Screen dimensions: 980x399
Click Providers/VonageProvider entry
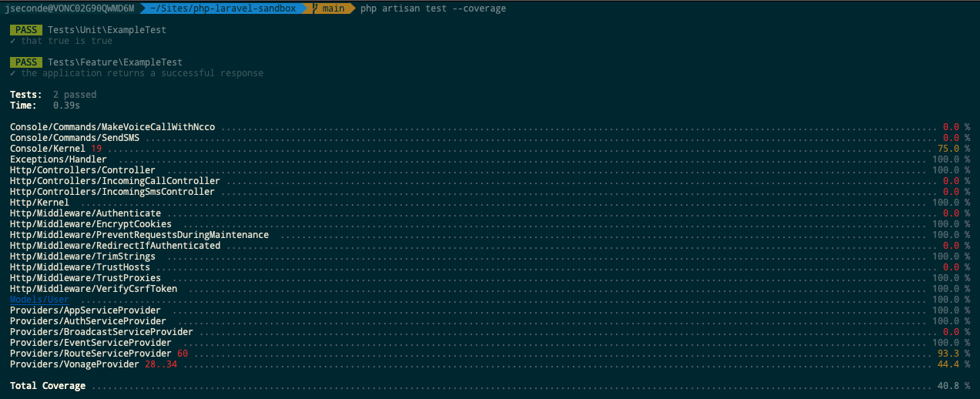point(75,364)
